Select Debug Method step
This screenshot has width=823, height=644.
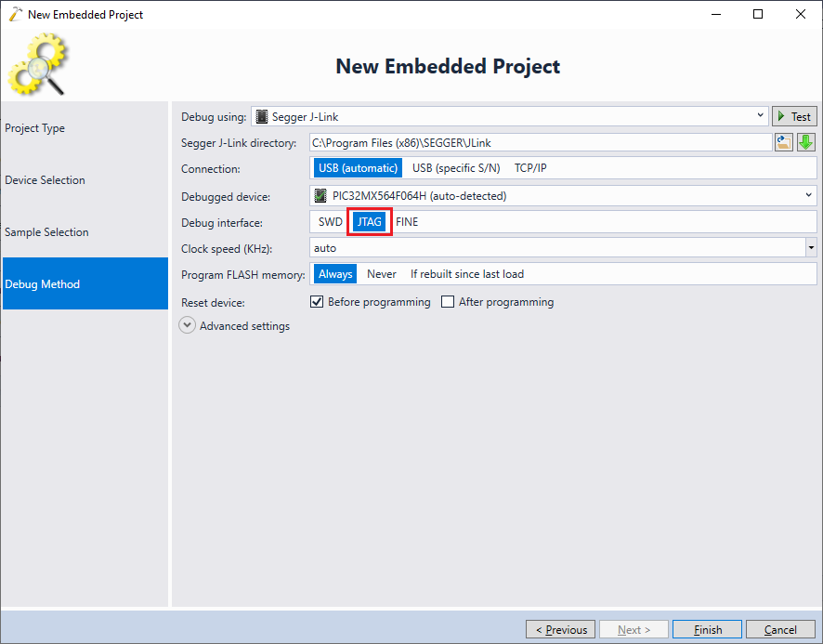pos(85,283)
